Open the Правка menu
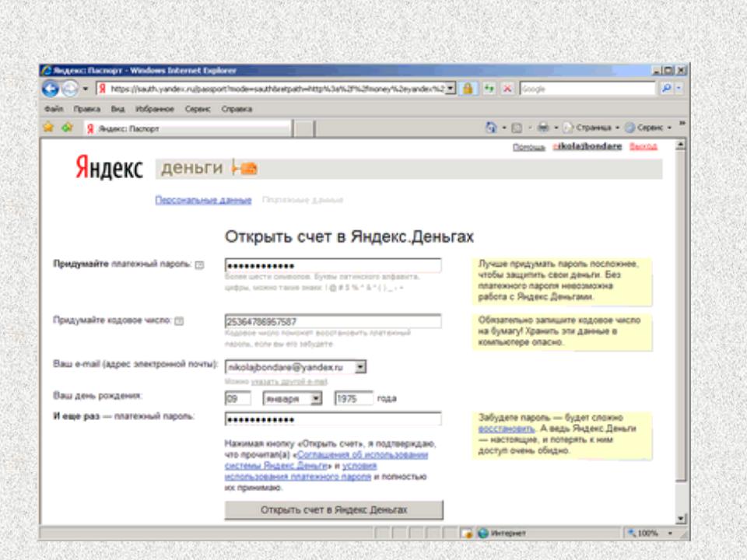Viewport: 747px width, 560px height. click(86, 109)
